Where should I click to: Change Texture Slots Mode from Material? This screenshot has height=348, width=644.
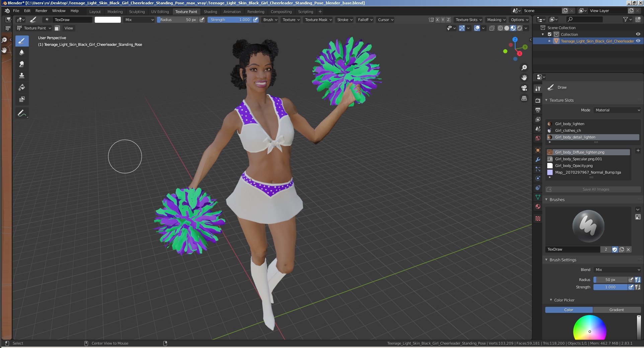click(617, 110)
